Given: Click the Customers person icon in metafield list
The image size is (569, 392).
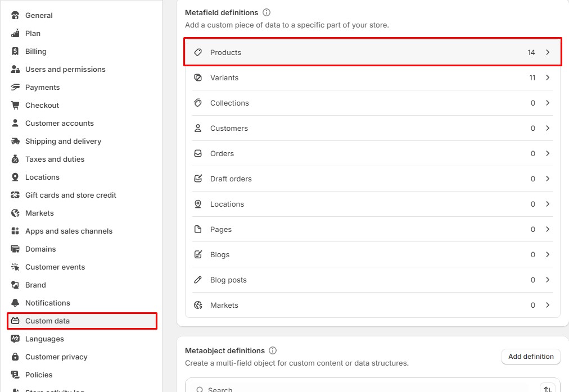Looking at the screenshot, I should 198,128.
